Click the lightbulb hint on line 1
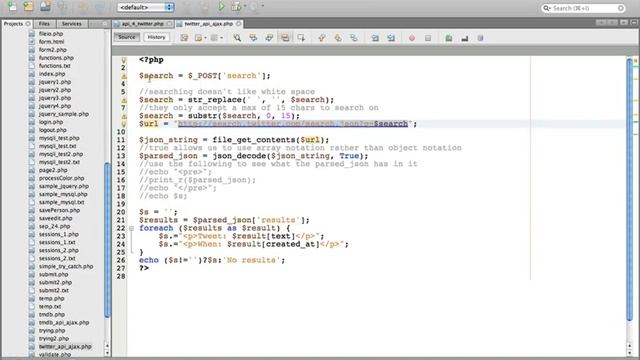The image size is (640, 360). tap(124, 60)
